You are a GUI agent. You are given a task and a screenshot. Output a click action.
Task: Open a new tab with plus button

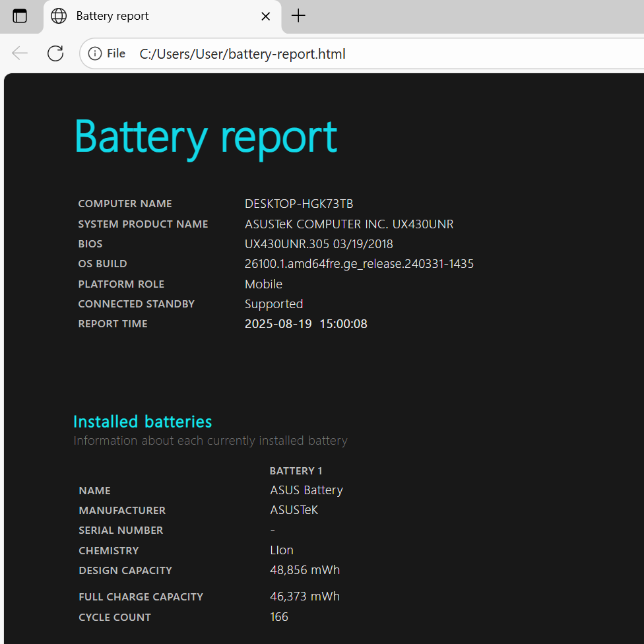(x=298, y=16)
